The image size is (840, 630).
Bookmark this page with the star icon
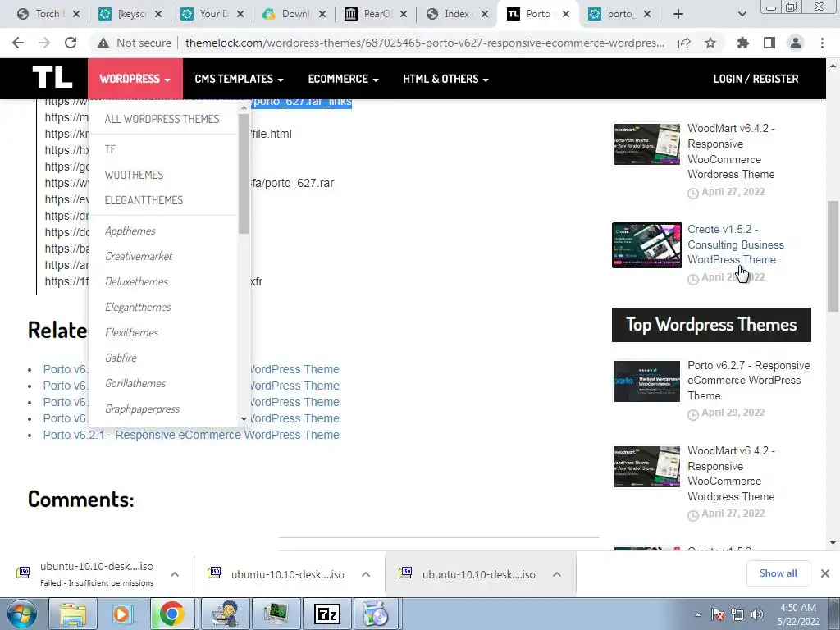710,43
